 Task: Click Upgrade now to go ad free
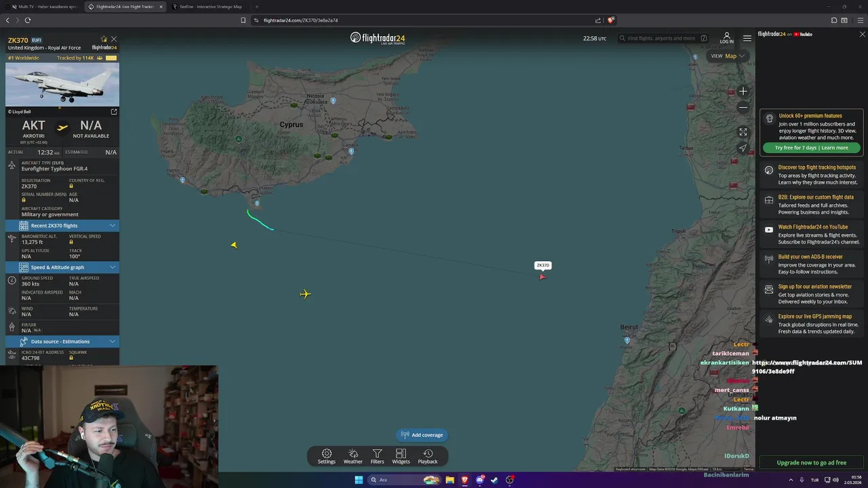811,463
